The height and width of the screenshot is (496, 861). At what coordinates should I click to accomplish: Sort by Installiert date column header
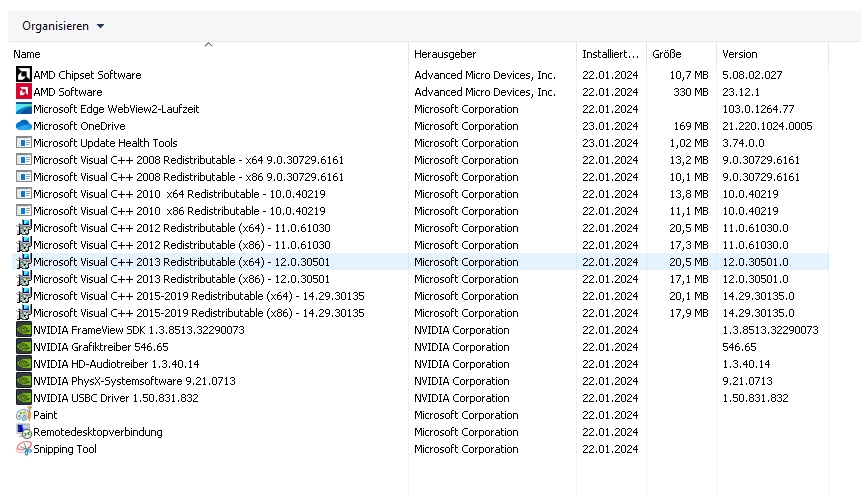pyautogui.click(x=610, y=54)
